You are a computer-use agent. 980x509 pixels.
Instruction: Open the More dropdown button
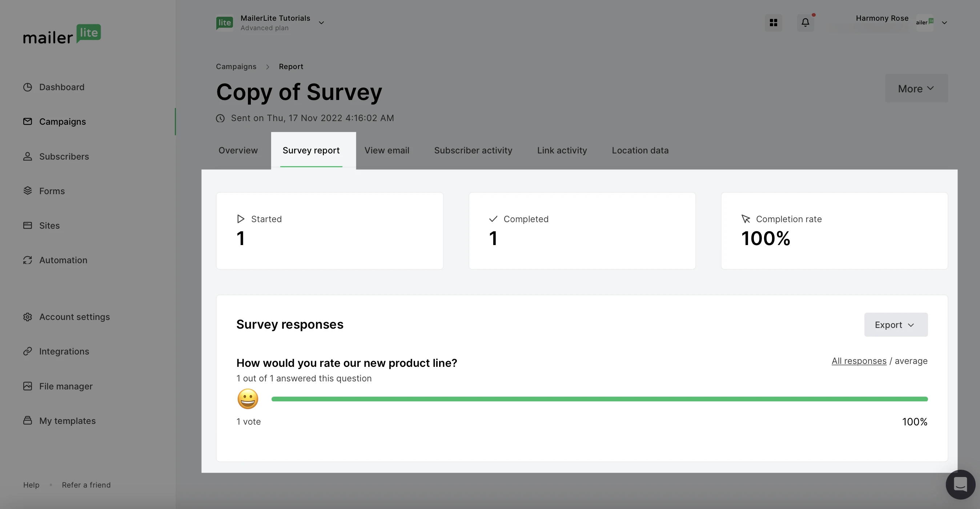(x=916, y=88)
